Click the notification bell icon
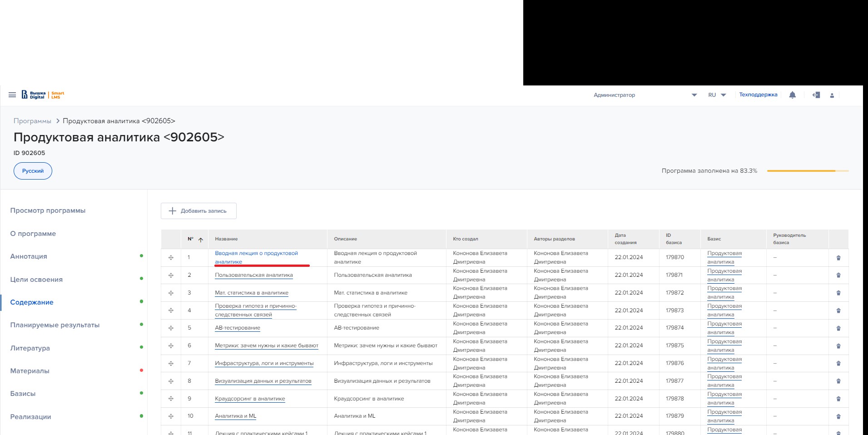Viewport: 868px width, 435px height. [792, 95]
